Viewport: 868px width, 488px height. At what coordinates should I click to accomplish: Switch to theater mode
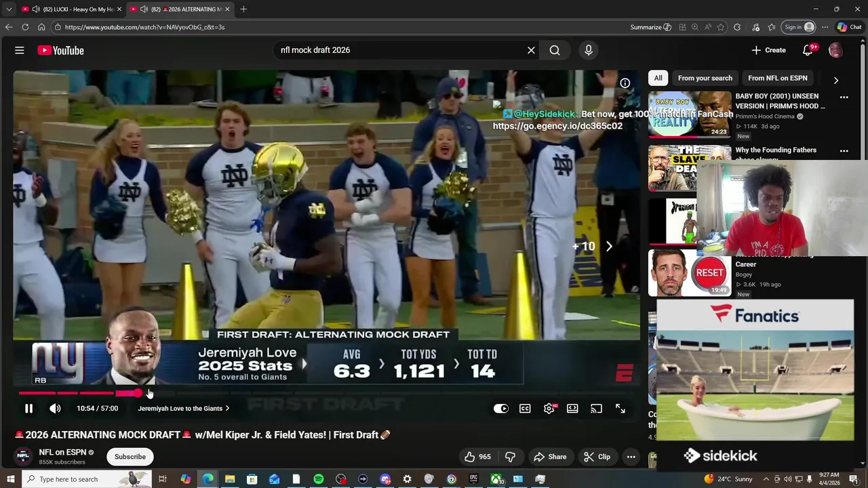point(572,409)
